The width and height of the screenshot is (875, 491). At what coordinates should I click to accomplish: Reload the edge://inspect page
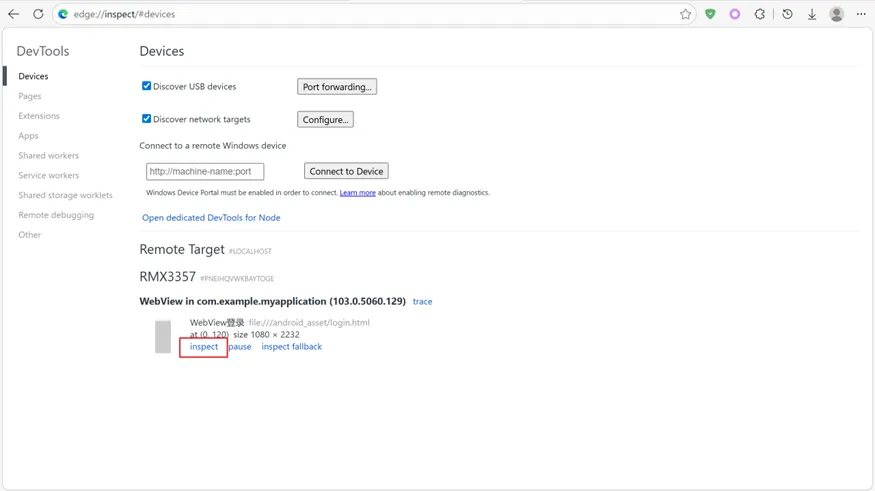pos(38,14)
